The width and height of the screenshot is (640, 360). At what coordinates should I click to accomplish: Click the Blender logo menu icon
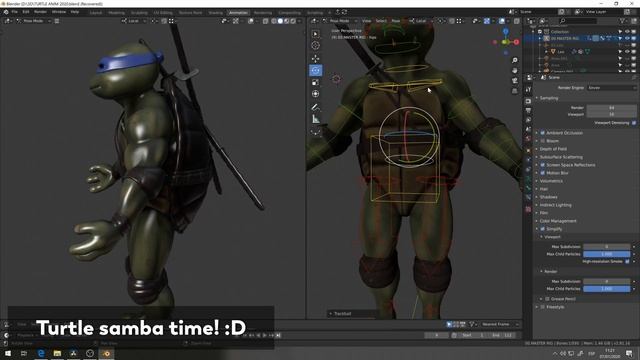6,12
